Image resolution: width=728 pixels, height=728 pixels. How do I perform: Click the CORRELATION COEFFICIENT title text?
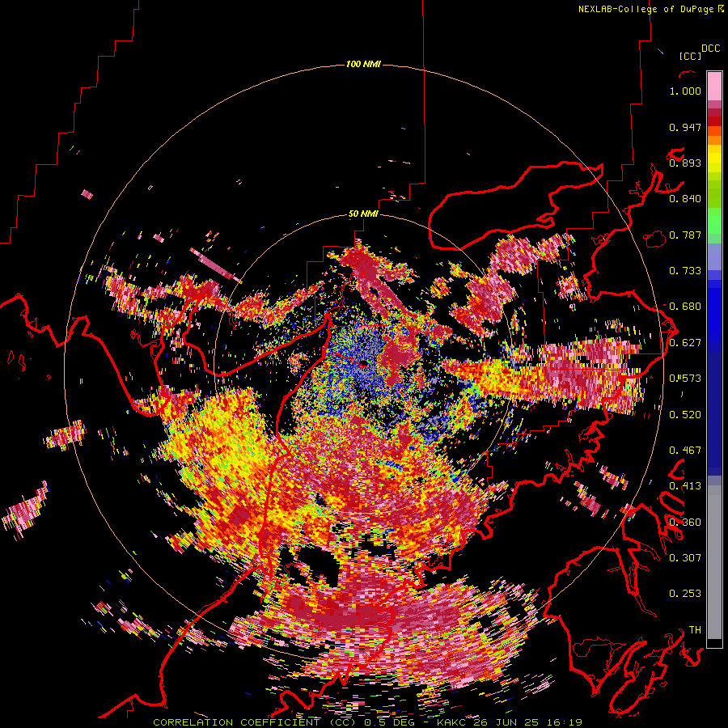(x=236, y=722)
